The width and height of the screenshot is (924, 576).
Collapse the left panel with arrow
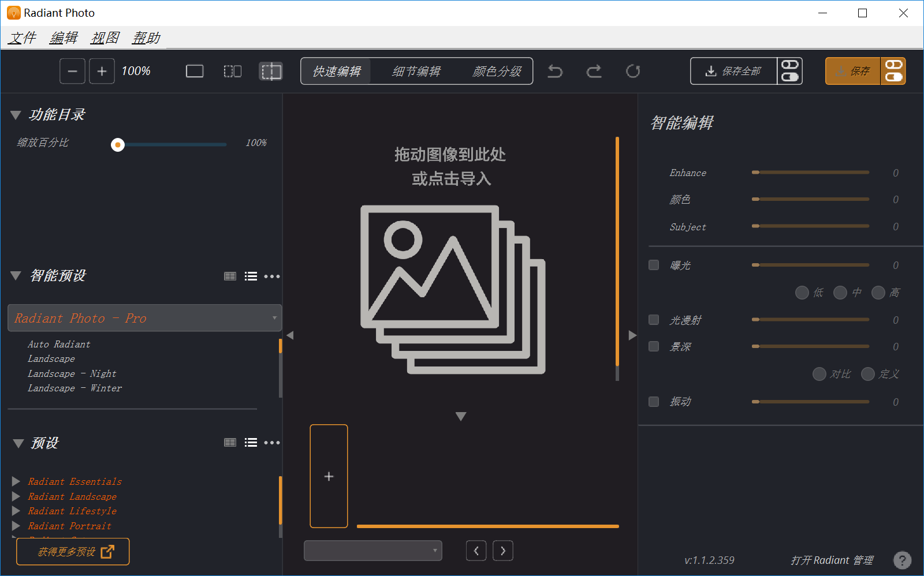(x=290, y=335)
